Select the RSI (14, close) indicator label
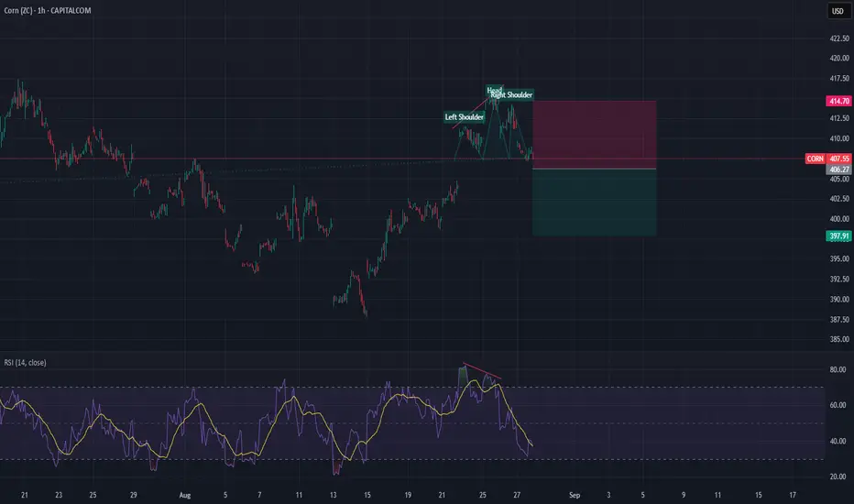854x504 pixels. point(25,362)
